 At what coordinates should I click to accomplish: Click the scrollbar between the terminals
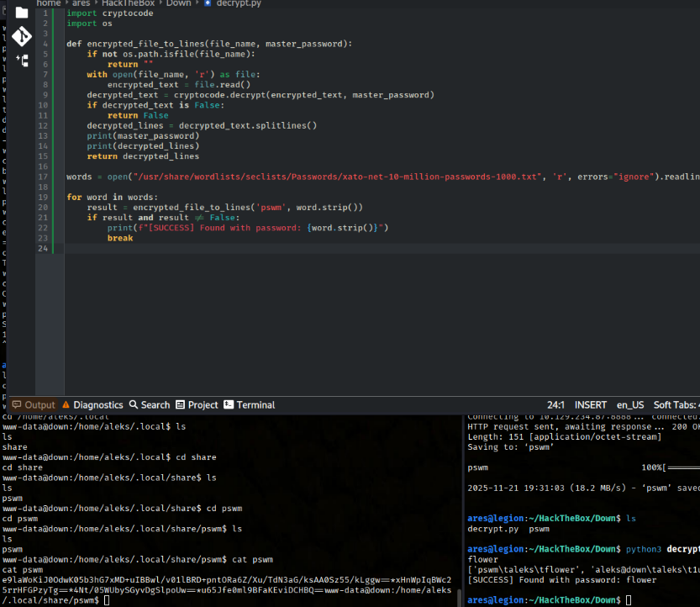click(x=459, y=596)
